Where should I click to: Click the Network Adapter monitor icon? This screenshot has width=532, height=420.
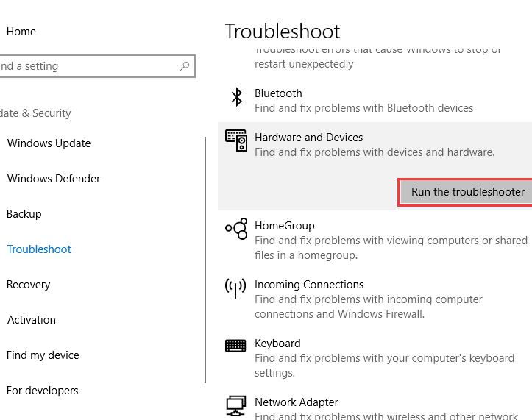[235, 406]
